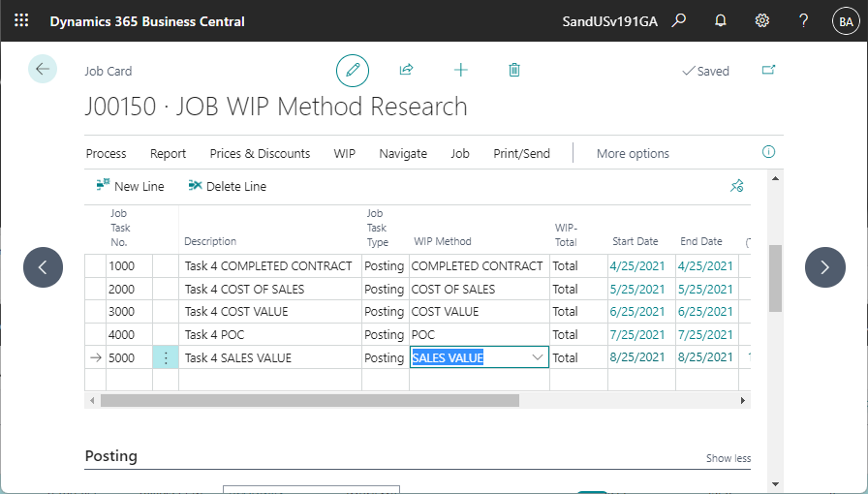Open row options for task 5000

[x=166, y=357]
